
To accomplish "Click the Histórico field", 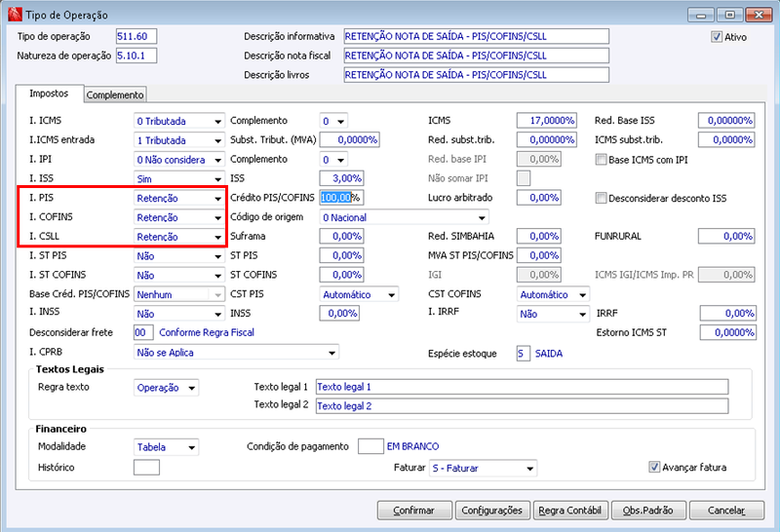I will click(x=146, y=468).
